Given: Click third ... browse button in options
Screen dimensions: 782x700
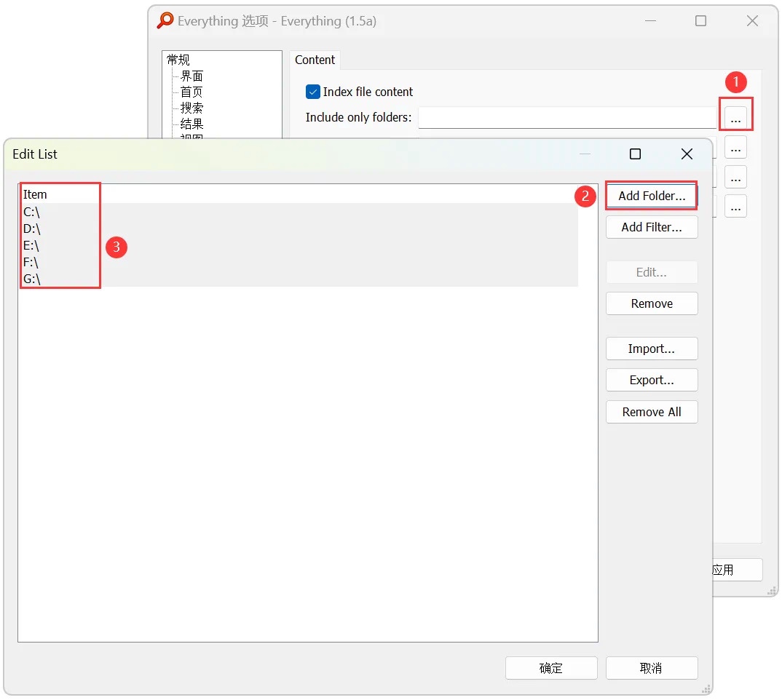Looking at the screenshot, I should 735,177.
